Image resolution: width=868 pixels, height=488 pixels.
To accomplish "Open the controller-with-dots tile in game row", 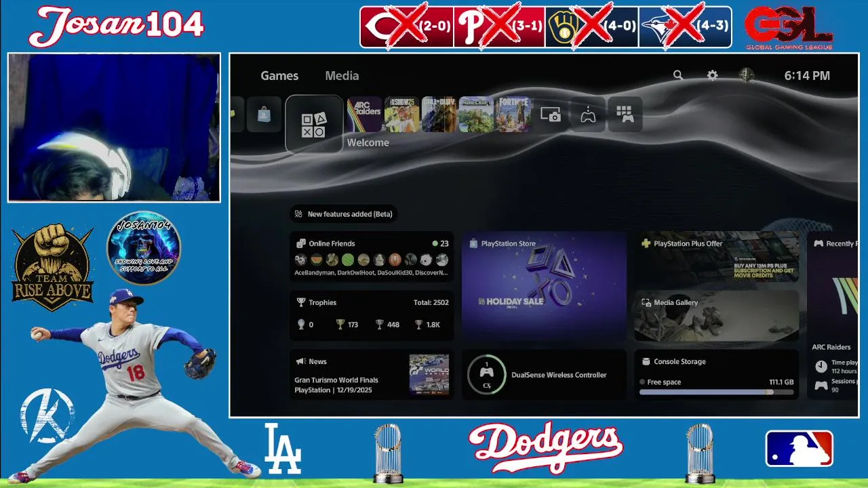I will tap(588, 115).
